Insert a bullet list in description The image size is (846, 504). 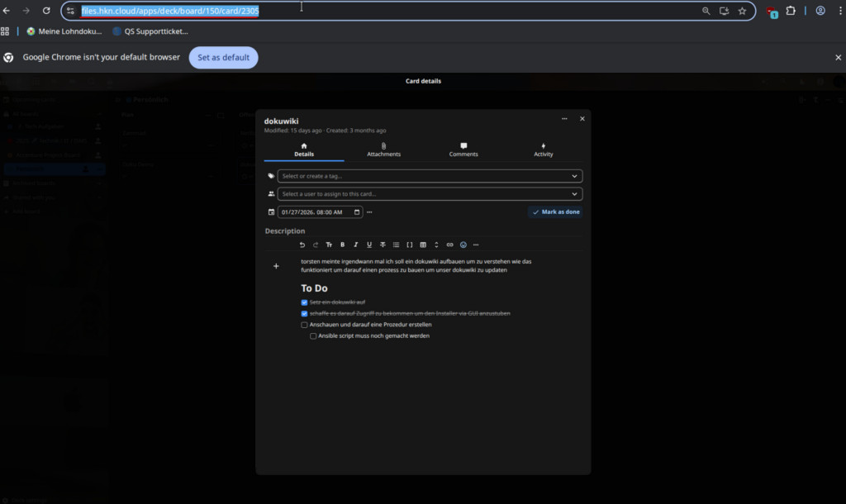[x=396, y=245]
